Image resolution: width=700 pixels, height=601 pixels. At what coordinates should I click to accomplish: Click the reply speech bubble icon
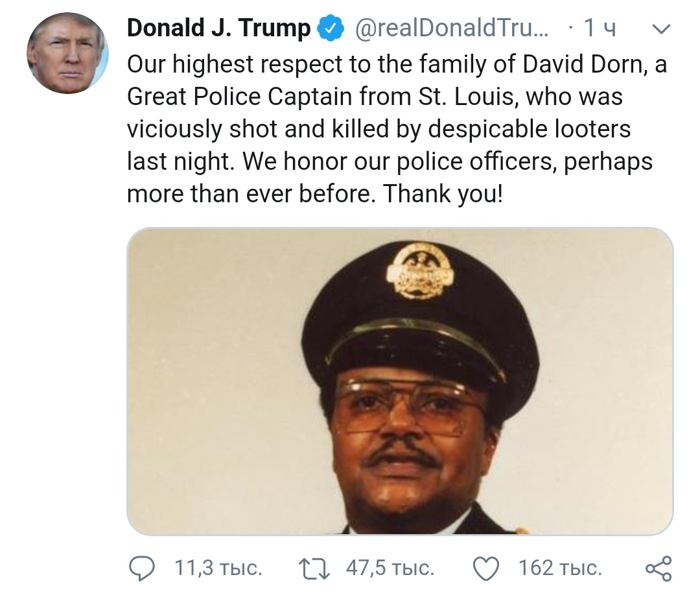pyautogui.click(x=141, y=570)
